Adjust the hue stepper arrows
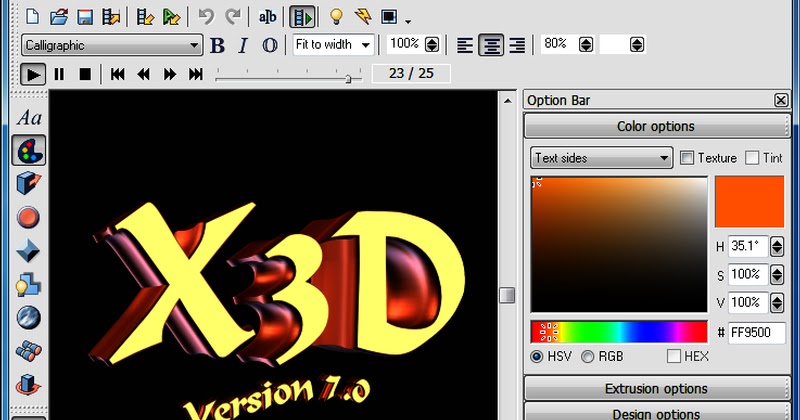This screenshot has width=800, height=420. point(777,246)
